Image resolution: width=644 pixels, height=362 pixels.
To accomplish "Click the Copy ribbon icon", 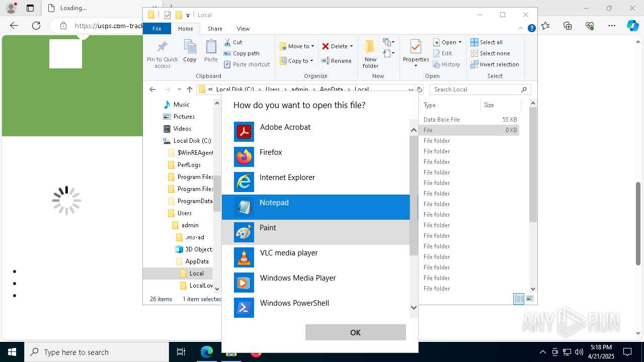I will pyautogui.click(x=190, y=51).
